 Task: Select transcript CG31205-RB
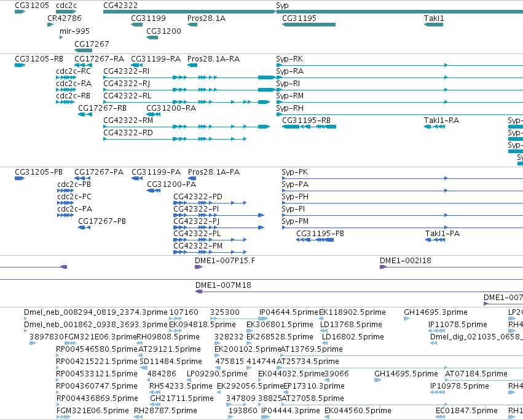tap(39, 59)
